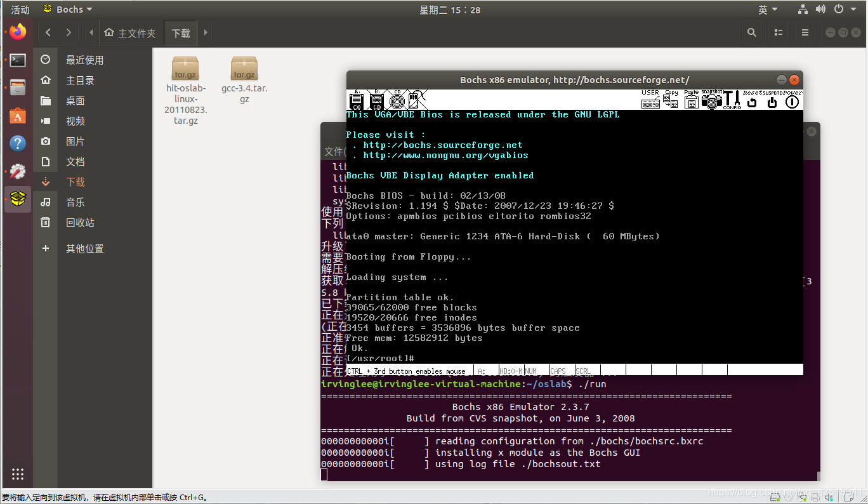Viewport: 868px width, 504px height.
Task: Go back in Files navigation
Action: click(x=48, y=32)
